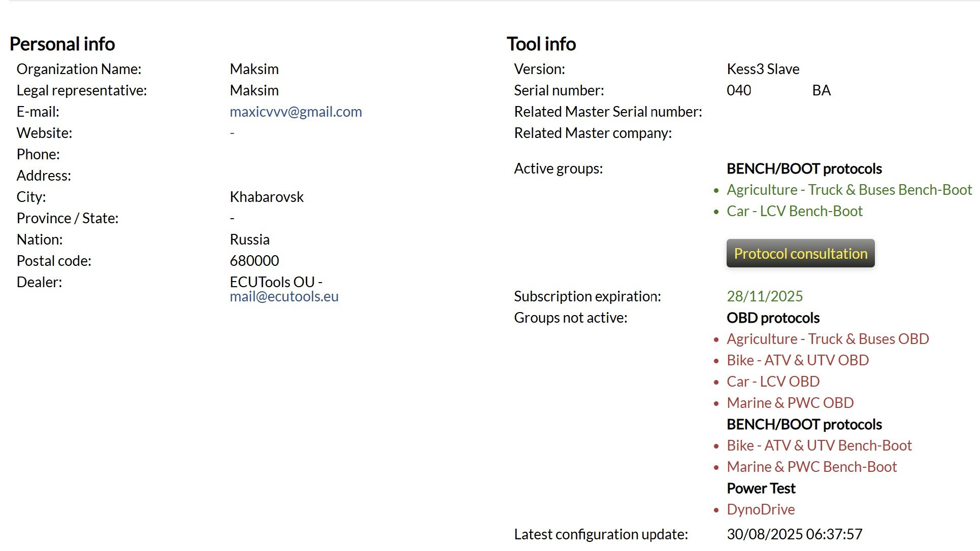Click the postal code 680000

click(x=254, y=261)
